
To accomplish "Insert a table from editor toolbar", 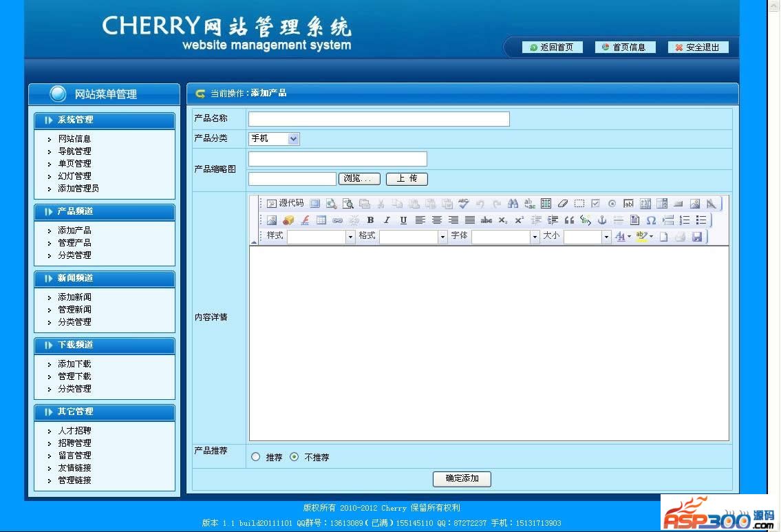I will click(321, 220).
